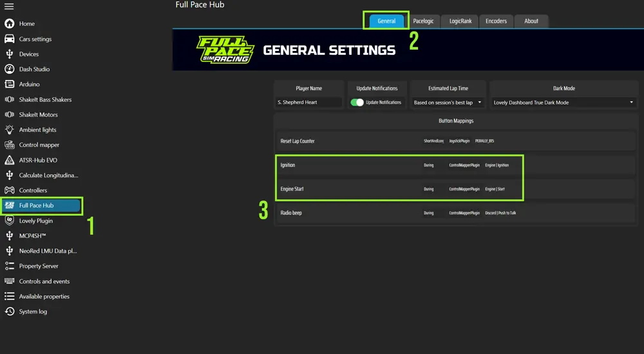Viewport: 644px width, 354px height.
Task: Switch to the LogicRank tab
Action: 460,21
